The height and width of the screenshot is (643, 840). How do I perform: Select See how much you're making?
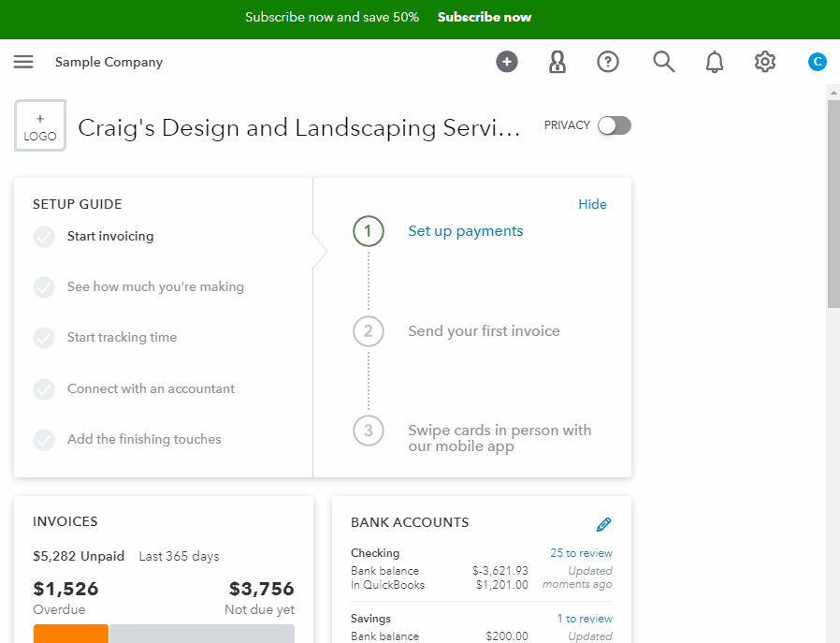pos(155,286)
